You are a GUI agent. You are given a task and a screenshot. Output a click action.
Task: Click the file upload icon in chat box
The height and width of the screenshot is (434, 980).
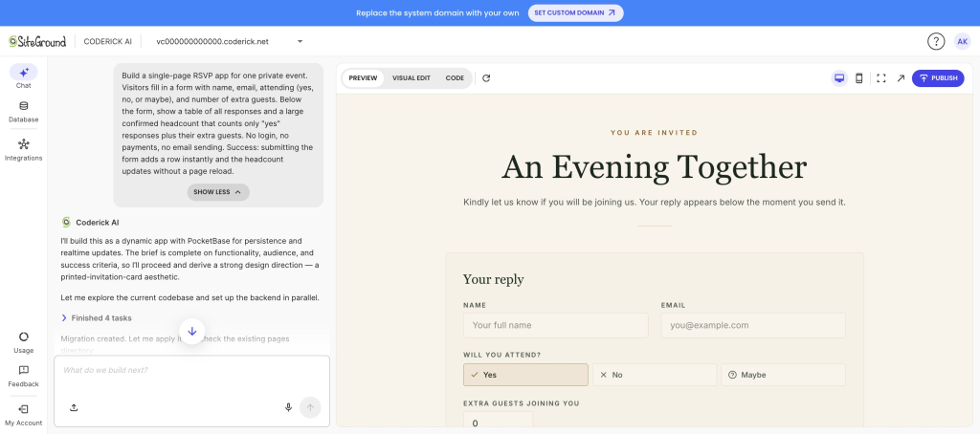73,407
